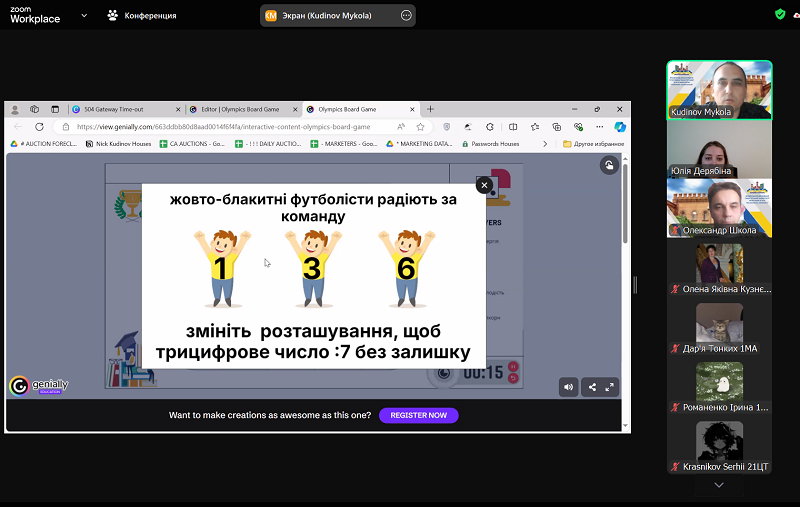Open the tracking prevention shield icon

446,127
